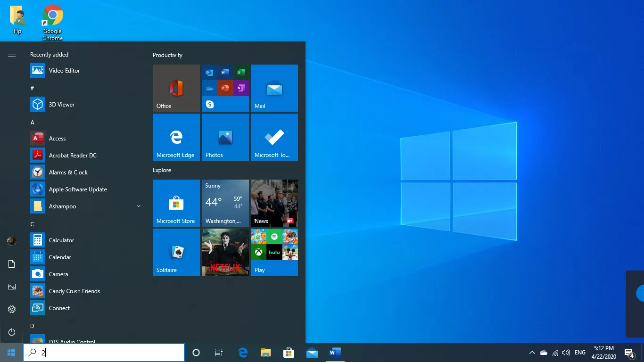Viewport: 644px width, 362px height.
Task: Open Pictures from the Start sidebar
Action: point(12,287)
